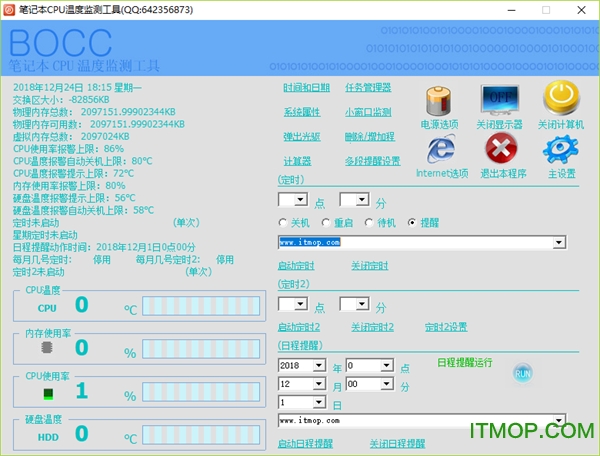Click the round RUN button

coord(523,373)
